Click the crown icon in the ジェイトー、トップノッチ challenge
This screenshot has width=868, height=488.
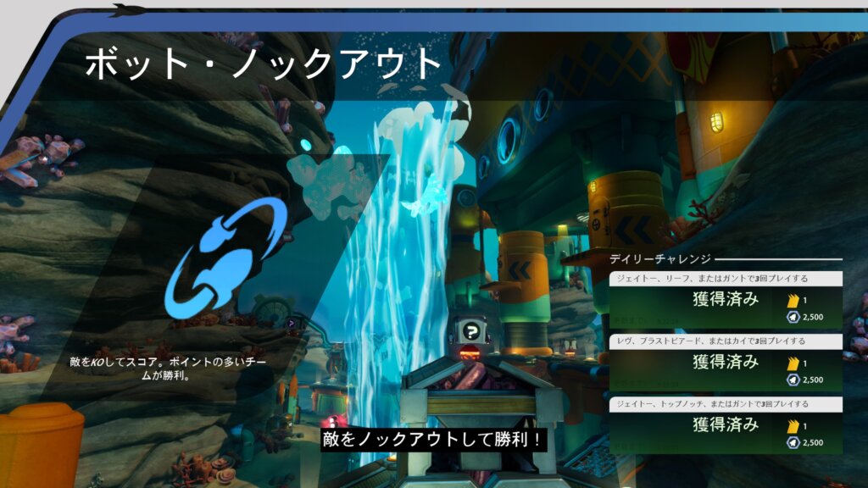tap(793, 426)
